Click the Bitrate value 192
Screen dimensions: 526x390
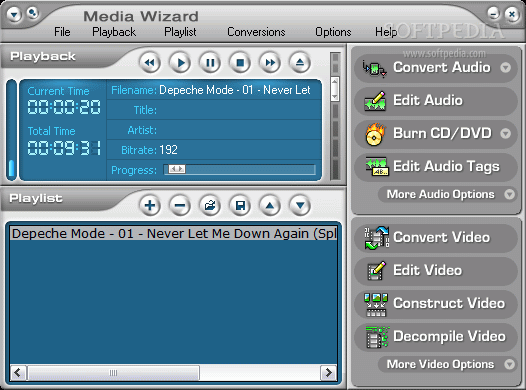click(x=168, y=150)
